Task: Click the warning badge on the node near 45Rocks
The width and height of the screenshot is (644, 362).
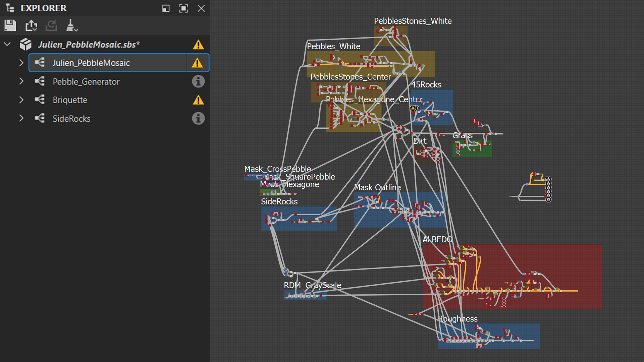Action: 413,108
